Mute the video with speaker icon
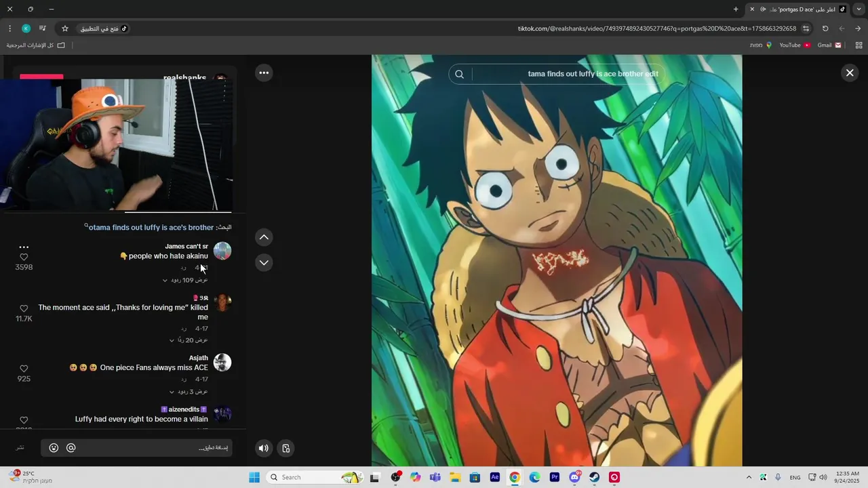The image size is (868, 488). click(264, 448)
